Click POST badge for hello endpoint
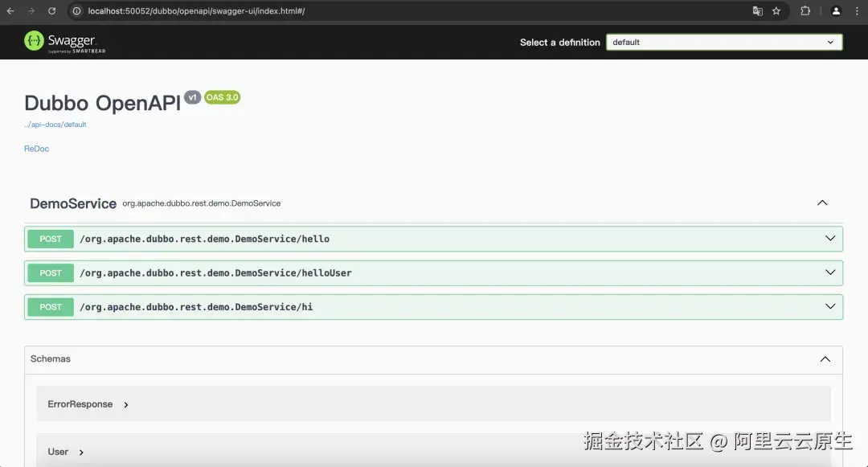868x467 pixels. coord(51,239)
